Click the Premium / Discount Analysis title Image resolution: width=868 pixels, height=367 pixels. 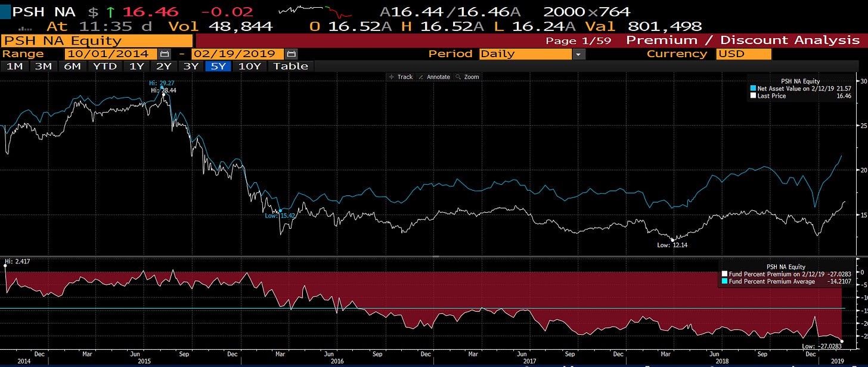743,41
